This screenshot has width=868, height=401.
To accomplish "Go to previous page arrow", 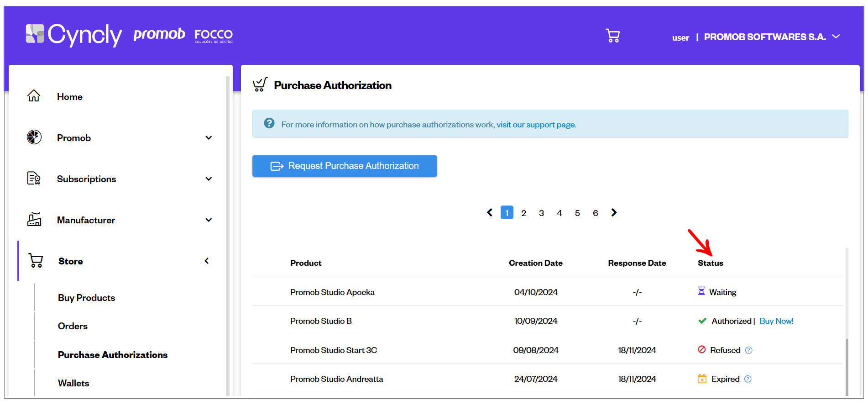I will click(490, 212).
